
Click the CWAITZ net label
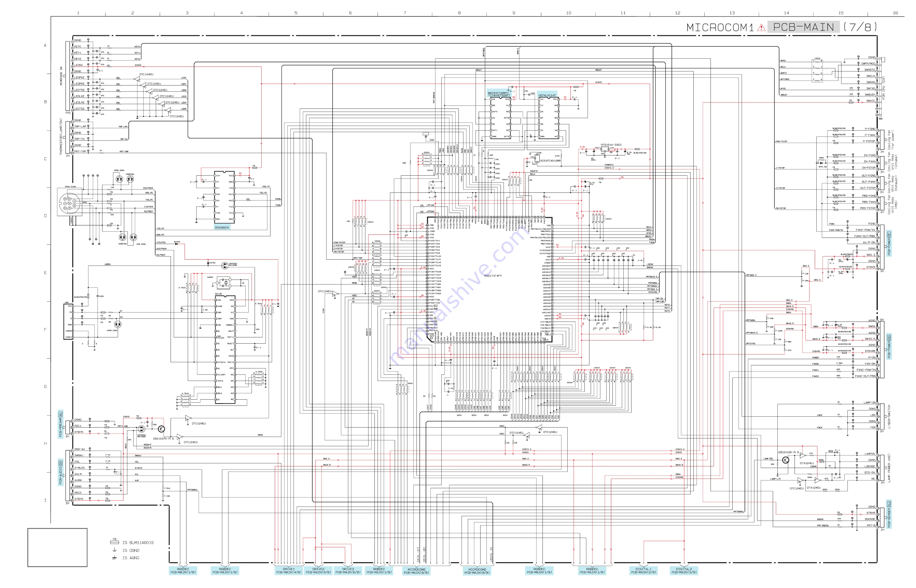pos(534,171)
